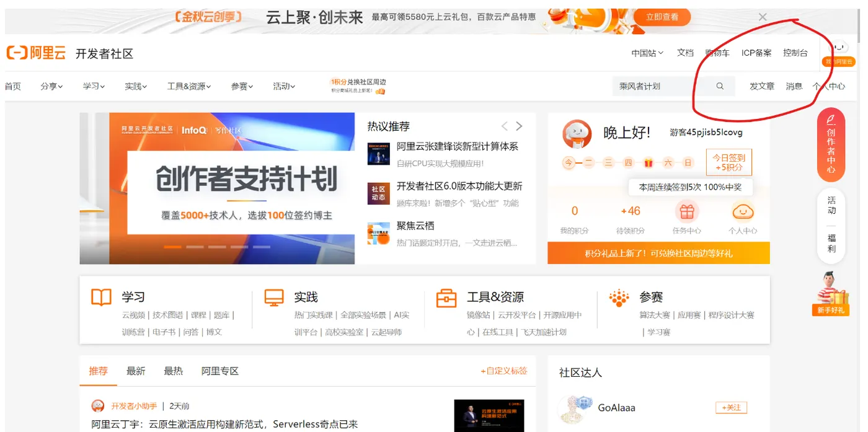This screenshot has height=432, width=868.
Task: Click the greeting robot avatar
Action: [x=577, y=133]
